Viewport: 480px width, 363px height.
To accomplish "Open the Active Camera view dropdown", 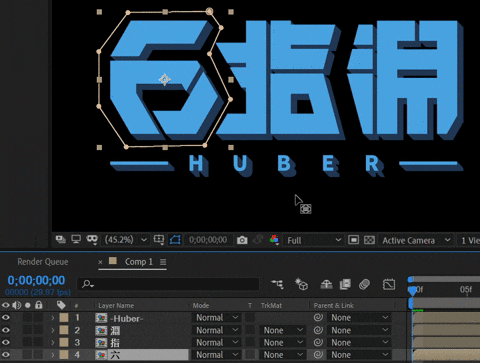I will [416, 240].
